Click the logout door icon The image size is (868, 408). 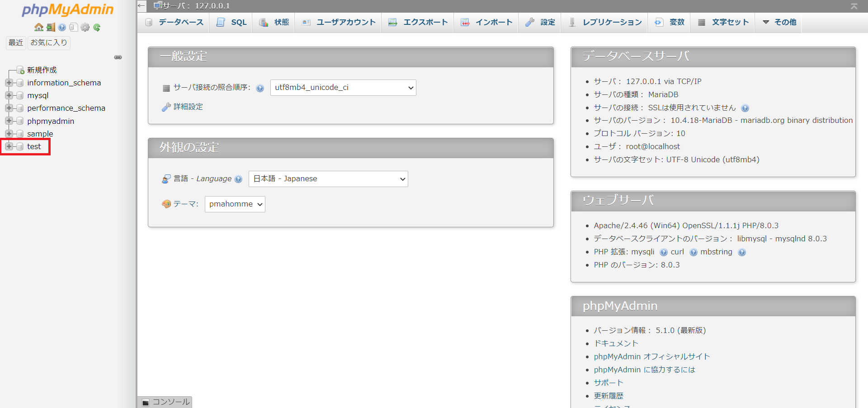[x=51, y=27]
